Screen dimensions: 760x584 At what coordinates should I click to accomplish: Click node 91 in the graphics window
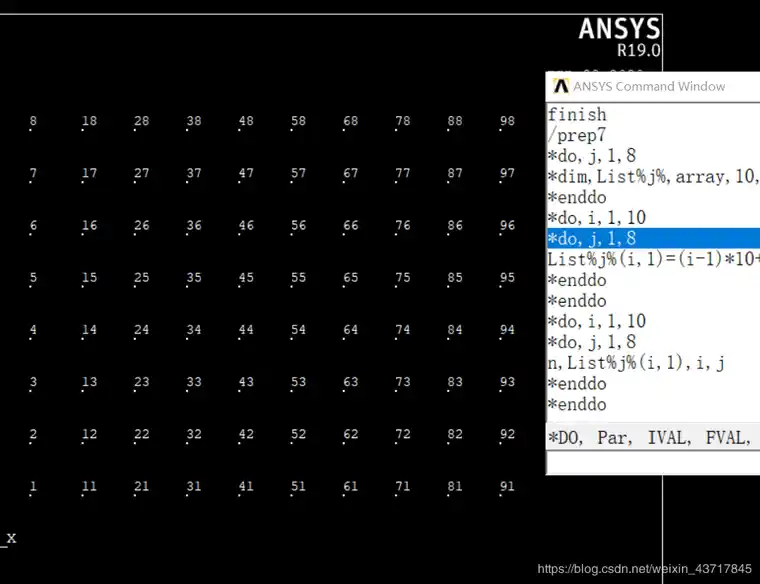tap(507, 487)
